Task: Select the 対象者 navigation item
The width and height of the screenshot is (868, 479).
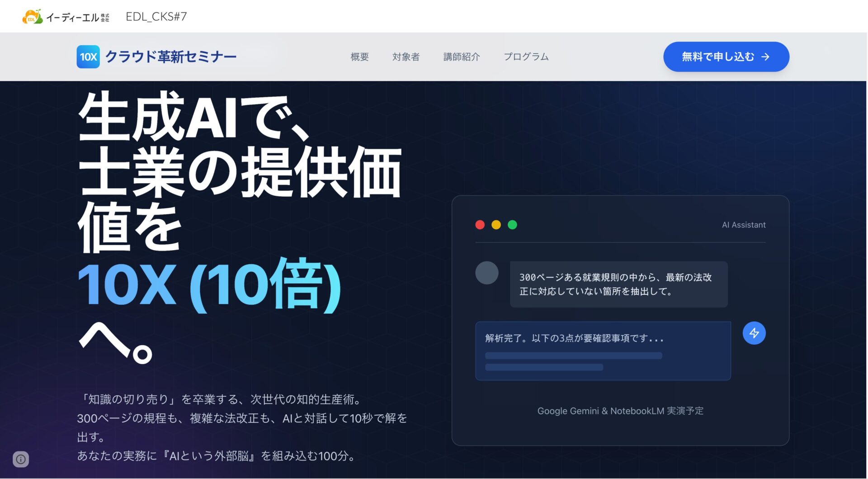Action: pyautogui.click(x=406, y=57)
